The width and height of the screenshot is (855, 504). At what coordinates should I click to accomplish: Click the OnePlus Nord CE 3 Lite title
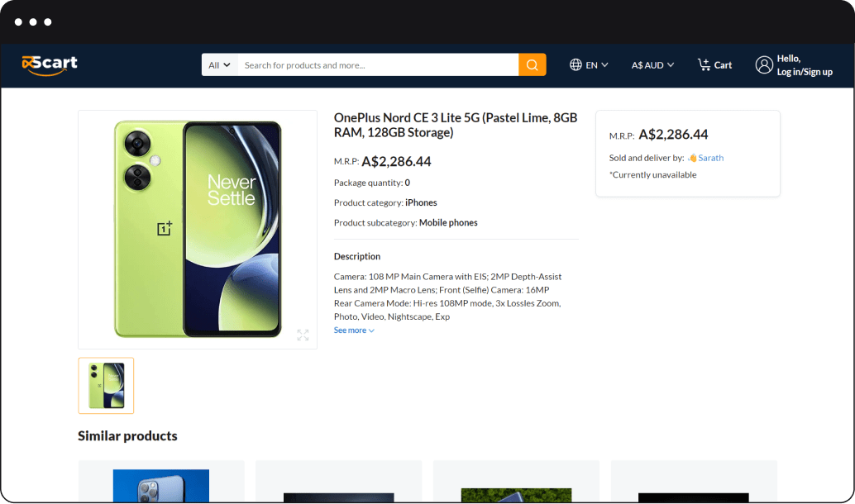[456, 125]
